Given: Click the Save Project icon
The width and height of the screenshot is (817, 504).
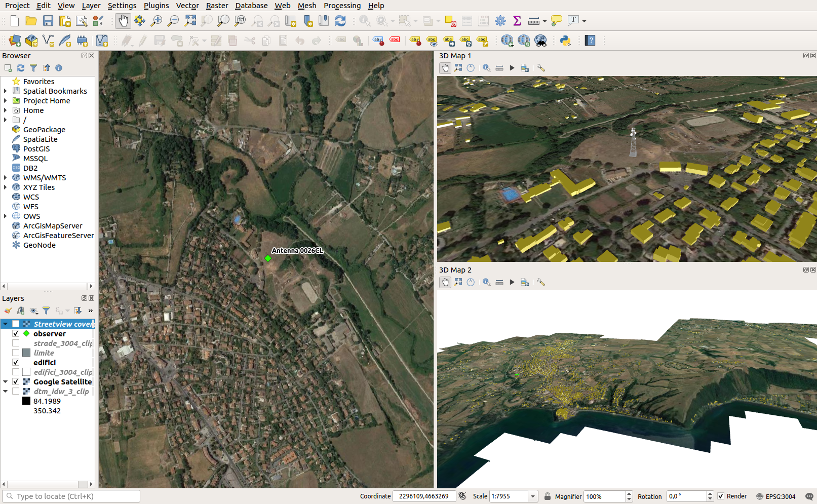Looking at the screenshot, I should coord(48,21).
